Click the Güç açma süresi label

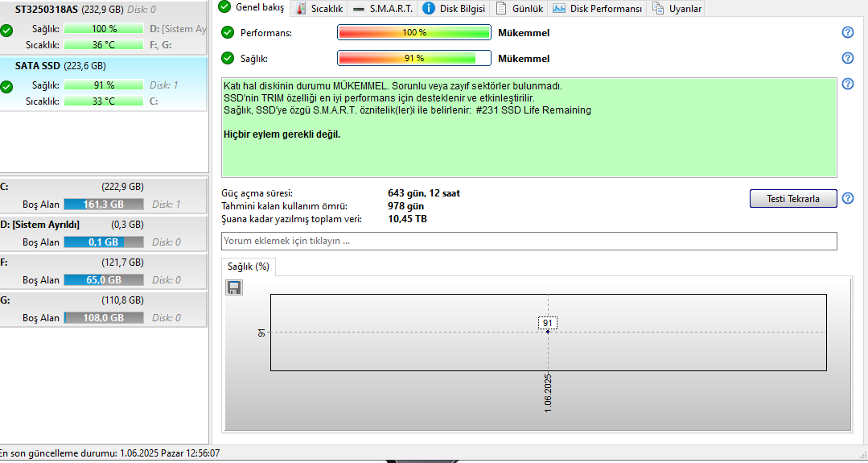coord(257,194)
